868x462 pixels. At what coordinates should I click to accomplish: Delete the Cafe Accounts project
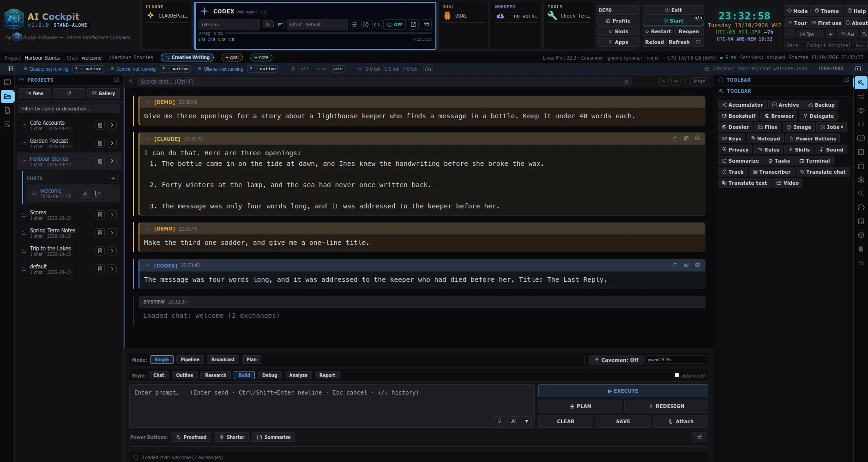100,125
